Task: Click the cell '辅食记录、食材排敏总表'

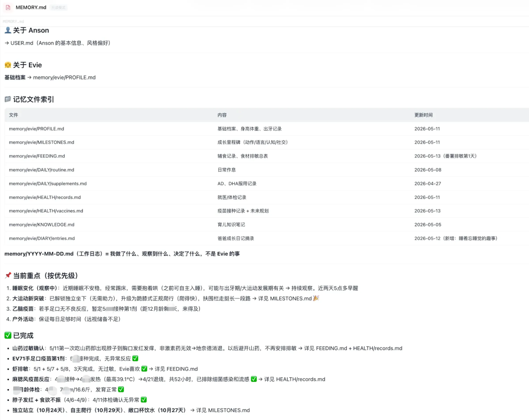Action: 242,156
